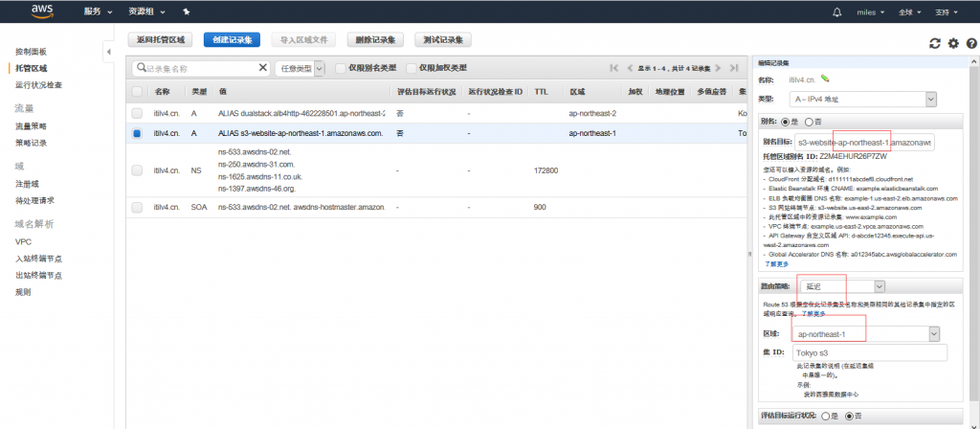Click the SOA row TTL value 900
The image size is (980, 429).
click(541, 207)
